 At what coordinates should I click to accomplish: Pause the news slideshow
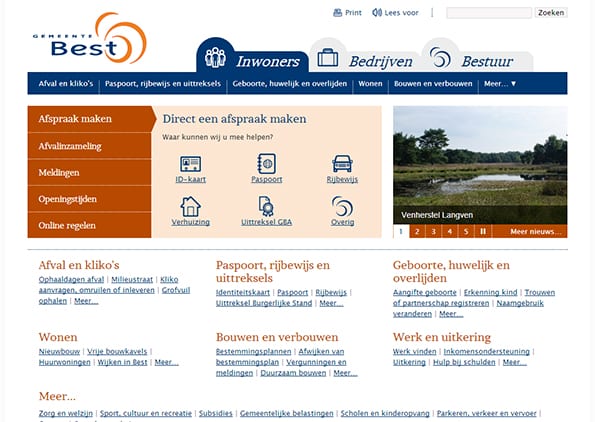483,231
